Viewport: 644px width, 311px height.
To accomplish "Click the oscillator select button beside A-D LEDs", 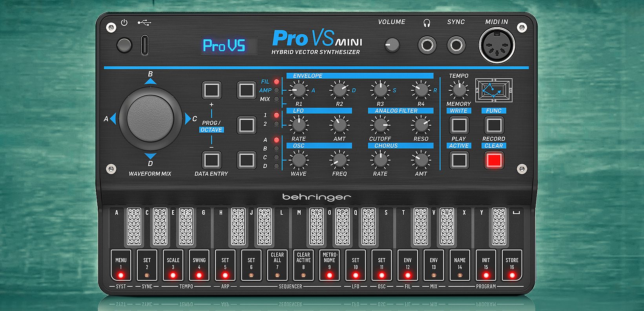I will (246, 160).
